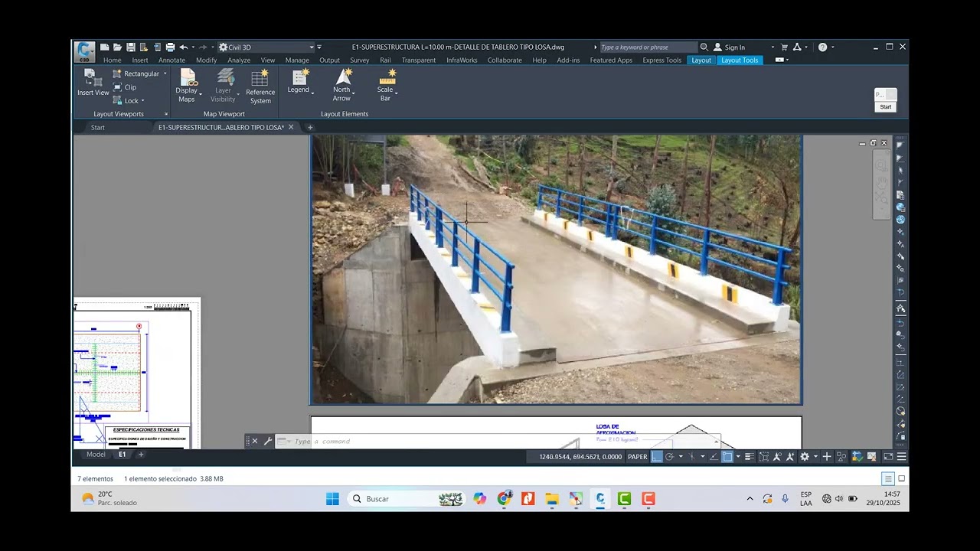This screenshot has height=551, width=980.
Task: Click the Plot printer icon
Action: (x=170, y=47)
